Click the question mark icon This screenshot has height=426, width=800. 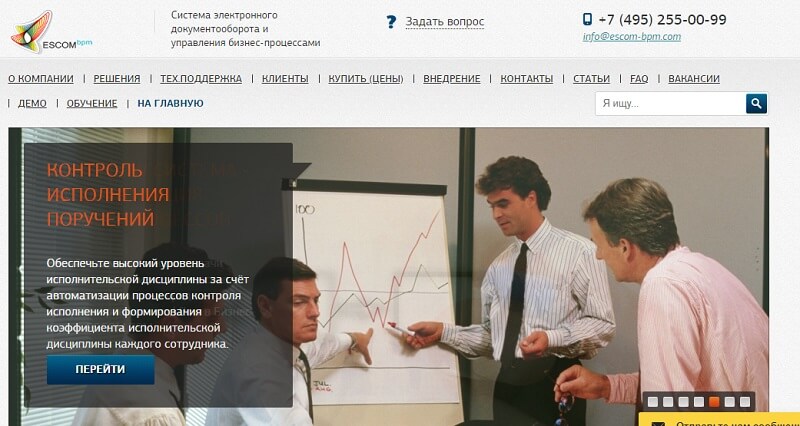tap(391, 22)
